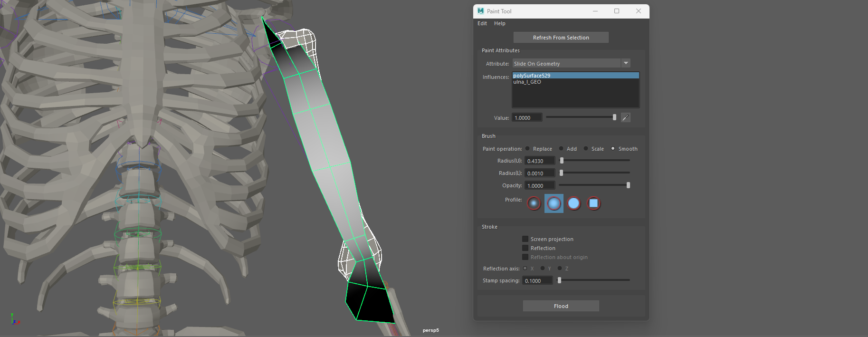Select the soft brush profile icon
Image resolution: width=868 pixels, height=337 pixels.
554,203
